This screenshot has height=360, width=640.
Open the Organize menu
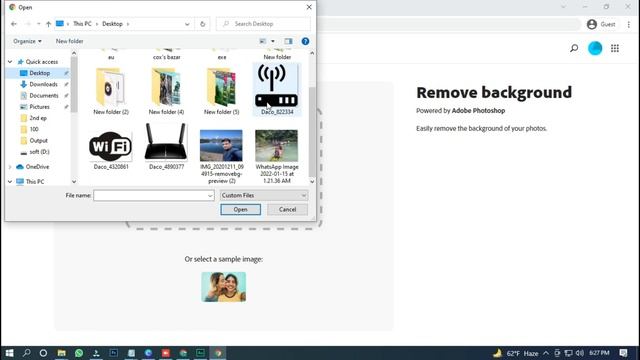[27, 41]
